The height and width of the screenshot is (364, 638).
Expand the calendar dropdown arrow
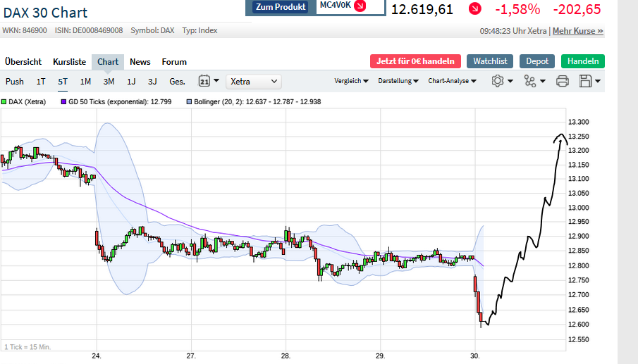pyautogui.click(x=216, y=80)
